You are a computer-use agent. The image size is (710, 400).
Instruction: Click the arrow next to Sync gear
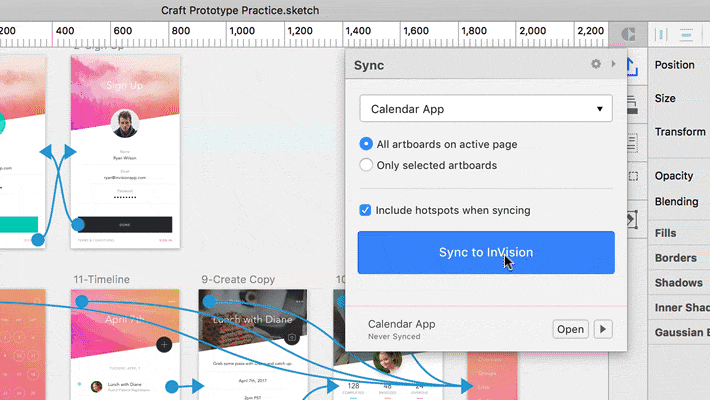(612, 64)
